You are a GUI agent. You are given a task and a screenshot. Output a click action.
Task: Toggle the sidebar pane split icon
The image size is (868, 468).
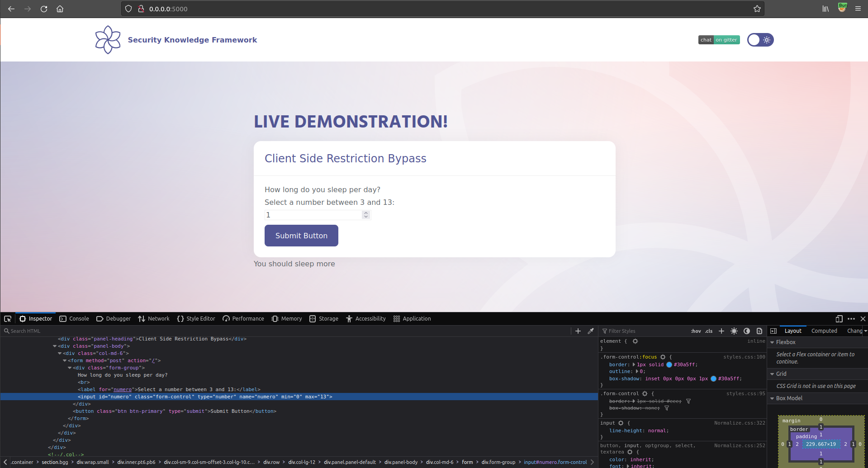pyautogui.click(x=773, y=331)
